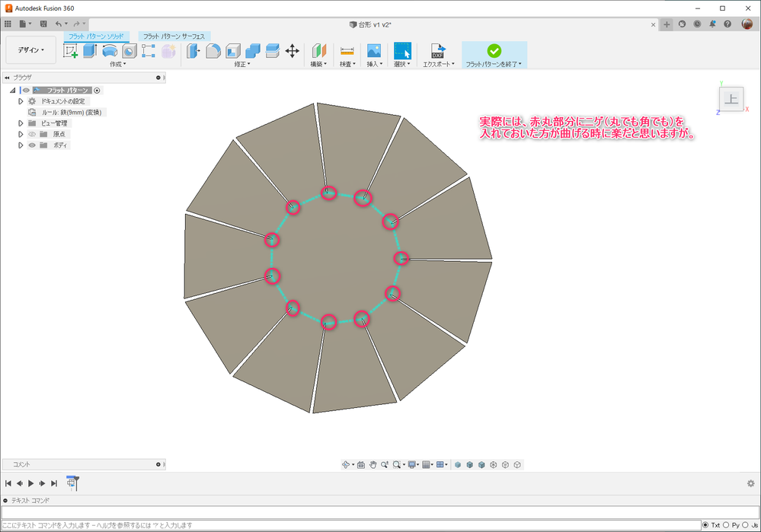
Task: Select the Txt radio button
Action: click(x=705, y=524)
